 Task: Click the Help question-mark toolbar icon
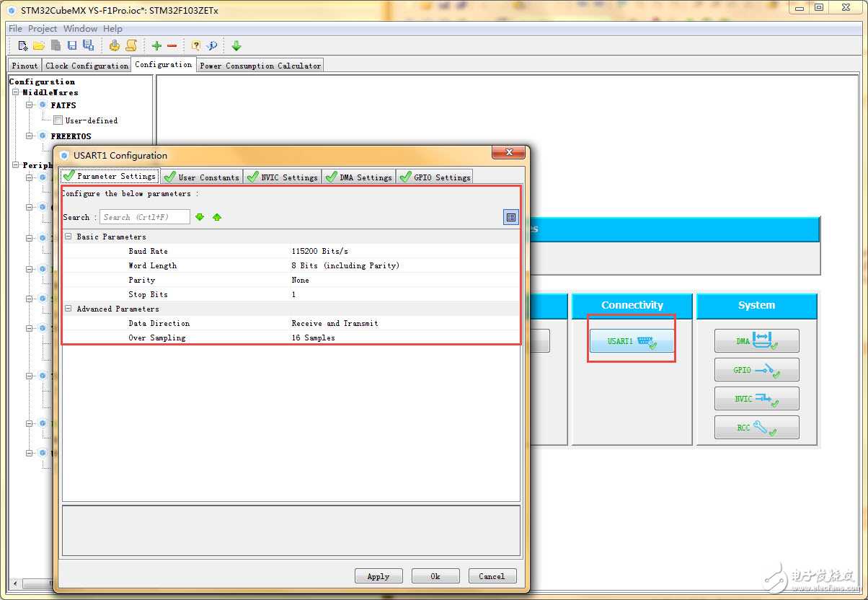pyautogui.click(x=196, y=45)
